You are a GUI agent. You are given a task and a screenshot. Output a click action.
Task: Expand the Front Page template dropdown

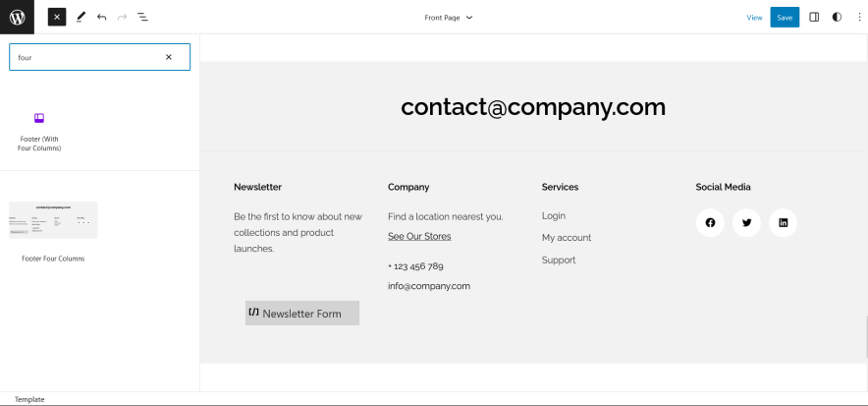coord(449,17)
